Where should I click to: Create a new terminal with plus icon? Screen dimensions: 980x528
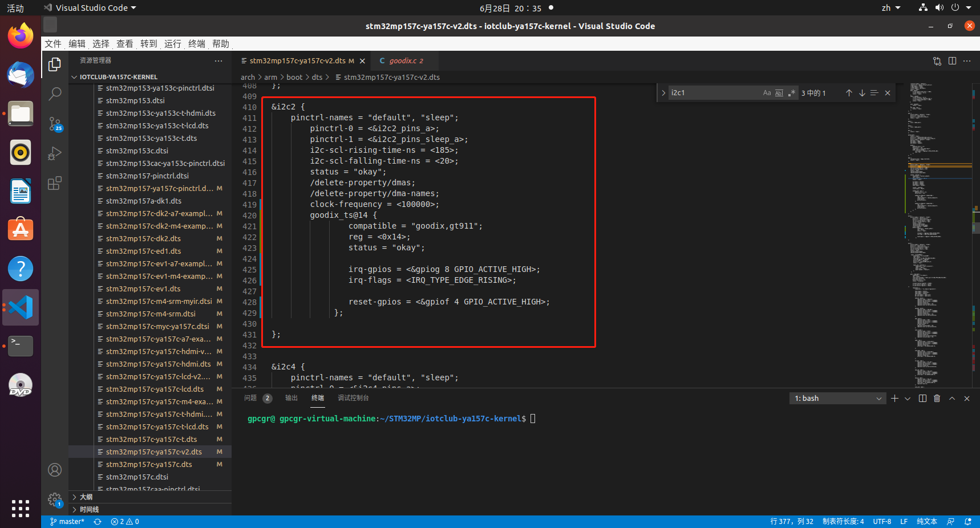[894, 399]
